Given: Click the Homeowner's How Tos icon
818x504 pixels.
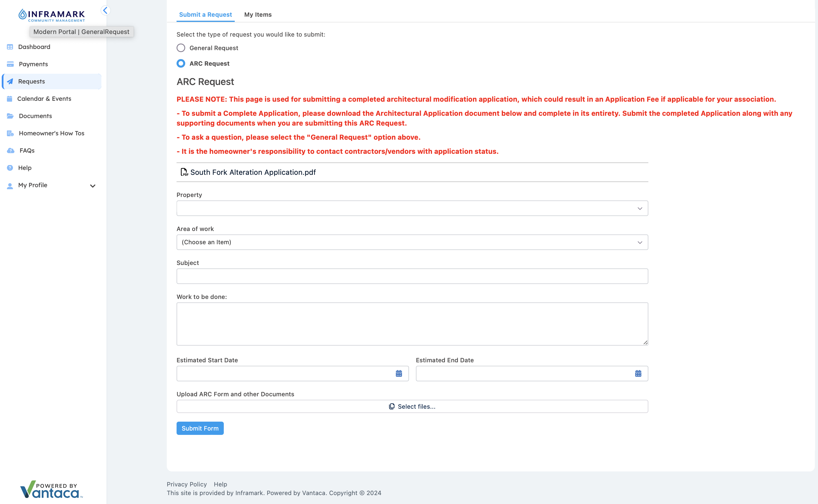Looking at the screenshot, I should 10,133.
